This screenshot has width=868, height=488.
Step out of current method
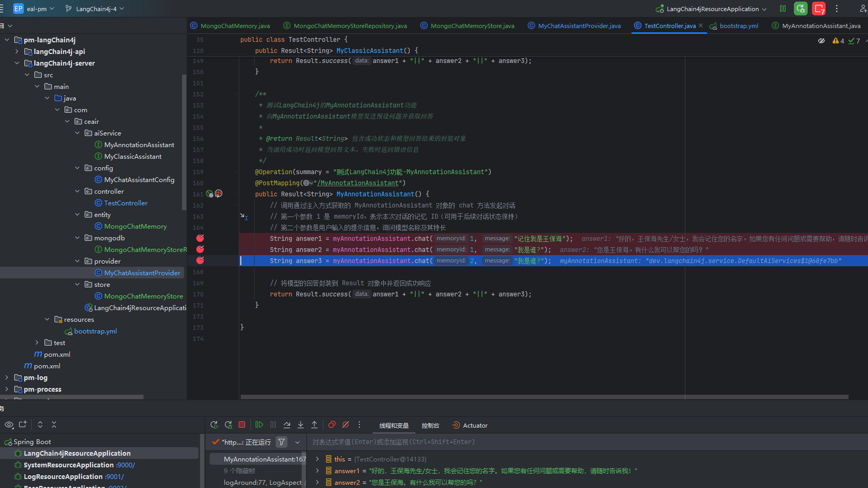(314, 424)
